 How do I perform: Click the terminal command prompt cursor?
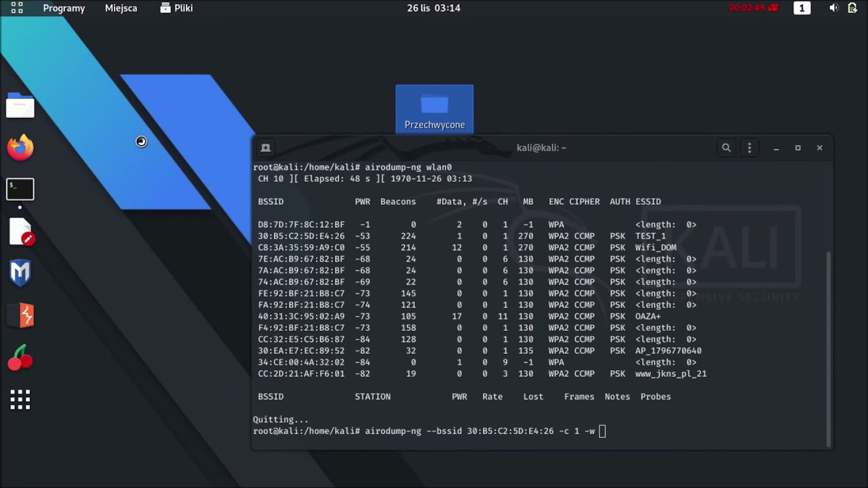pos(603,431)
